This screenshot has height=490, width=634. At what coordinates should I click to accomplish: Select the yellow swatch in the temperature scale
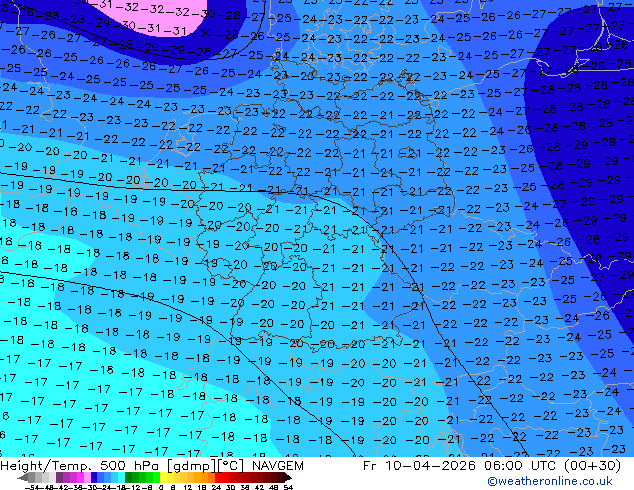pos(163,477)
